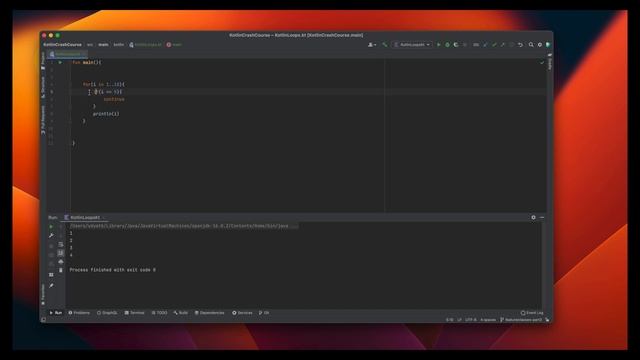The width and height of the screenshot is (640, 360).
Task: Select the KotlinLoopsKt tab in Run panel
Action: coord(84,218)
